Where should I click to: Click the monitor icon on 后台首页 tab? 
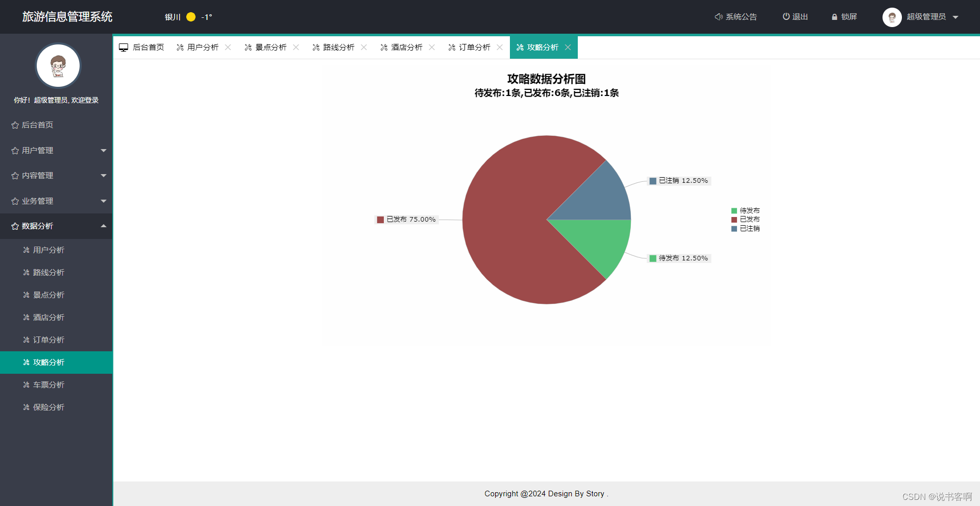pyautogui.click(x=124, y=47)
